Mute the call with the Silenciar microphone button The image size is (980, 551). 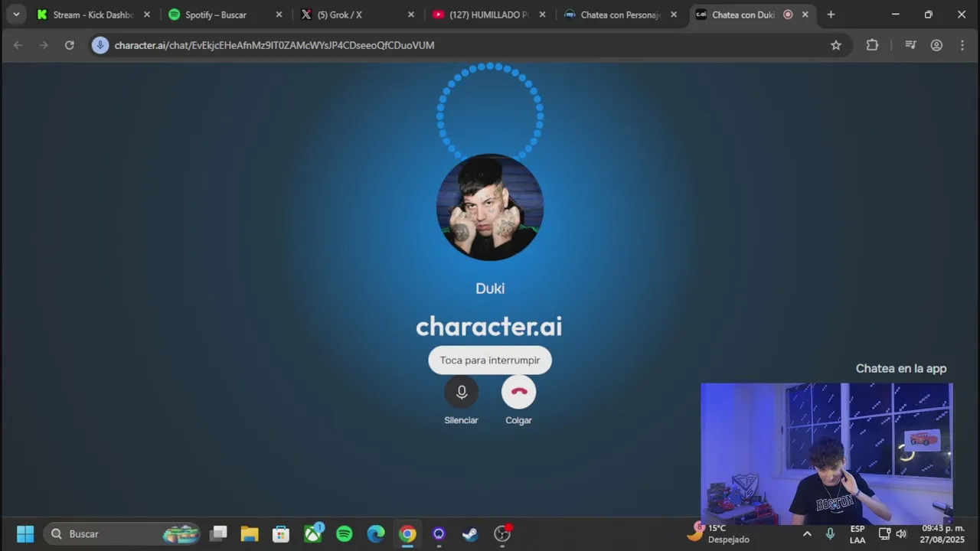click(x=461, y=392)
